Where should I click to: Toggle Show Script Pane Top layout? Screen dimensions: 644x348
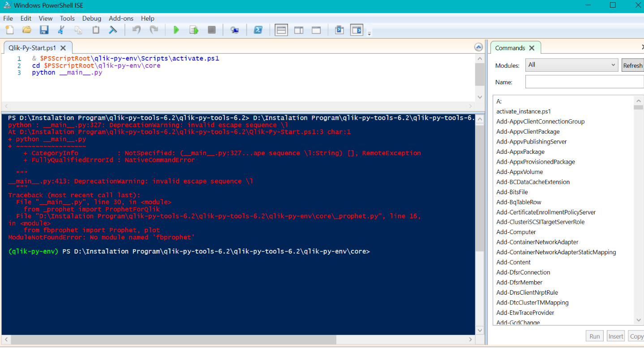click(x=281, y=30)
